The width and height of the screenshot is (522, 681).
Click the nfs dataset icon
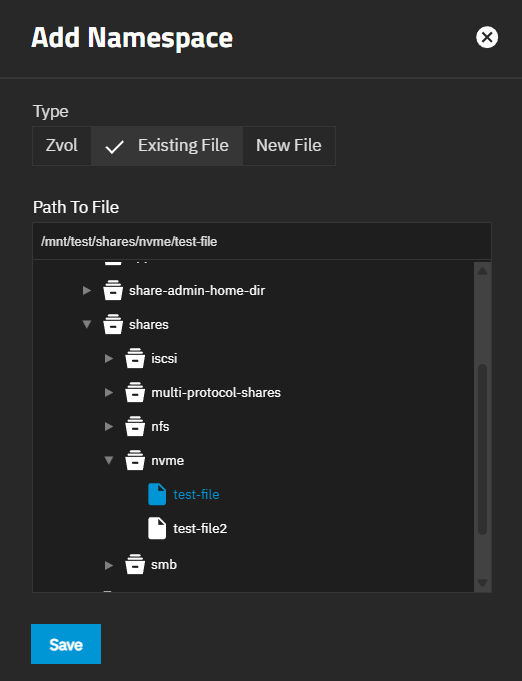point(135,426)
